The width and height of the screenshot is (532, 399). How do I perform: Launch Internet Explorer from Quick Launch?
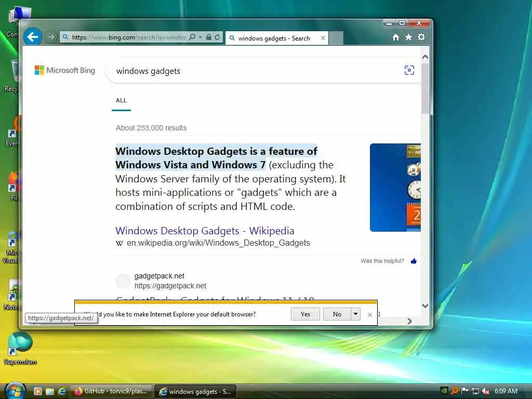[x=62, y=392]
